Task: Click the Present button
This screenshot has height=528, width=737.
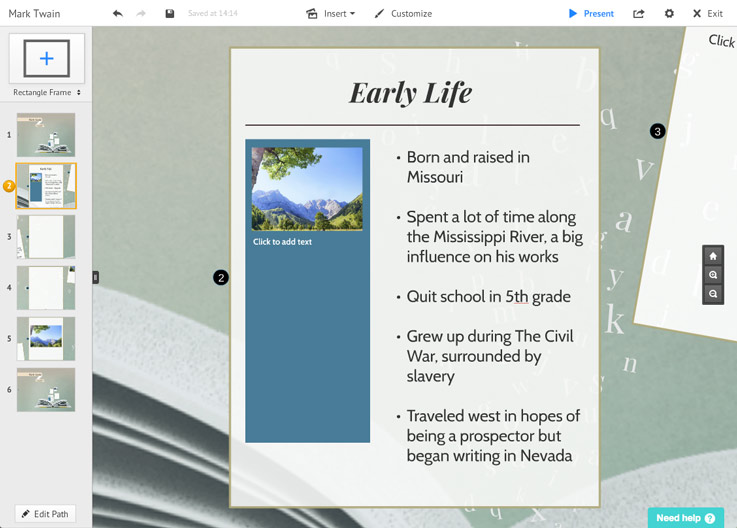Action: click(x=591, y=14)
